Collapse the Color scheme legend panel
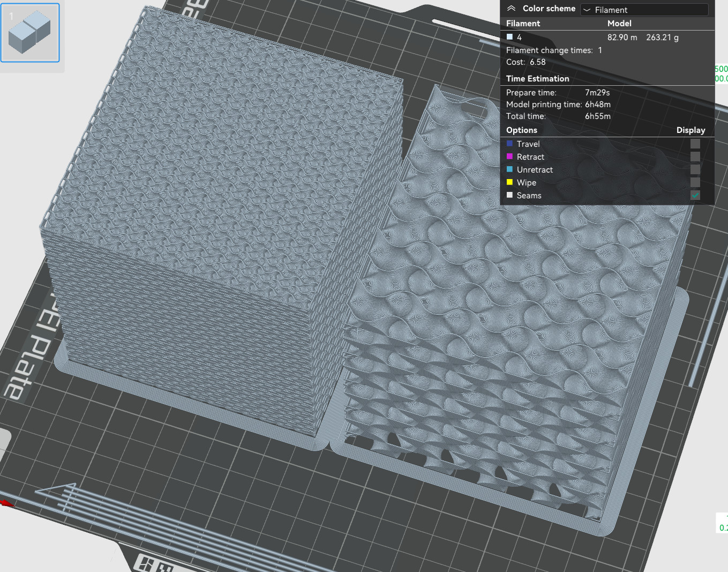Screen dimensions: 728x572 tap(511, 9)
